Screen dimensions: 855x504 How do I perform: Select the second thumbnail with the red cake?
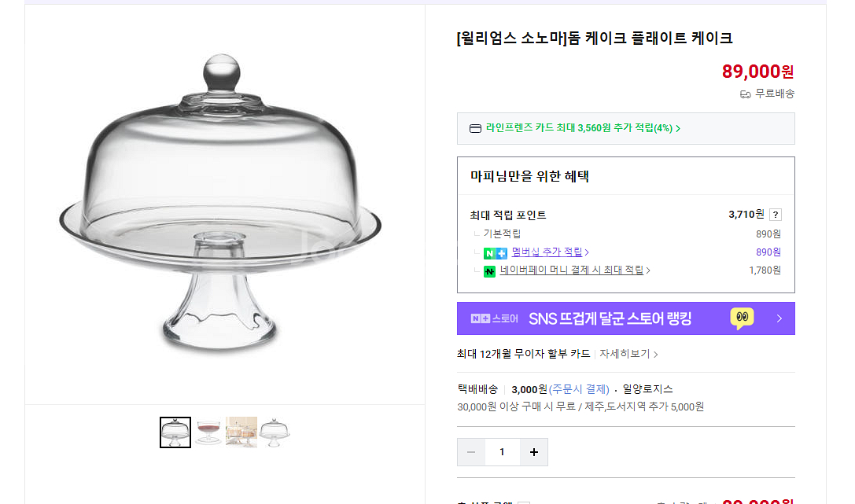pyautogui.click(x=208, y=432)
